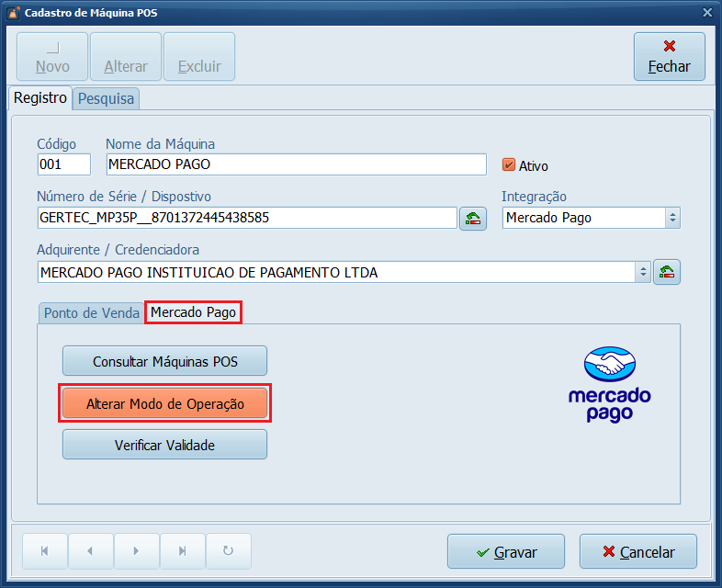Click Consultar Máquinas POS button
Screen dimensions: 722x588
[164, 361]
